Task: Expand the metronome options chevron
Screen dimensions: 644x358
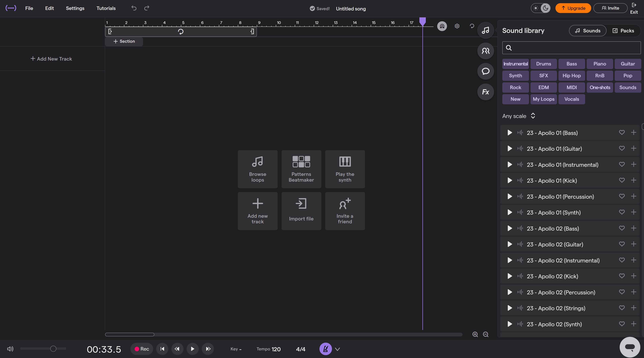Action: 337,349
